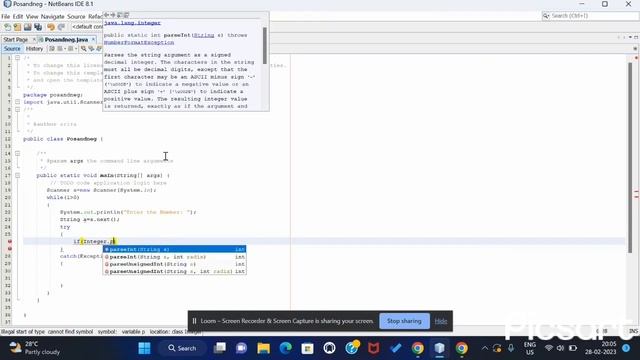640x360 pixels.
Task: Click the NetBeans cube taskbar icon
Action: click(440, 348)
